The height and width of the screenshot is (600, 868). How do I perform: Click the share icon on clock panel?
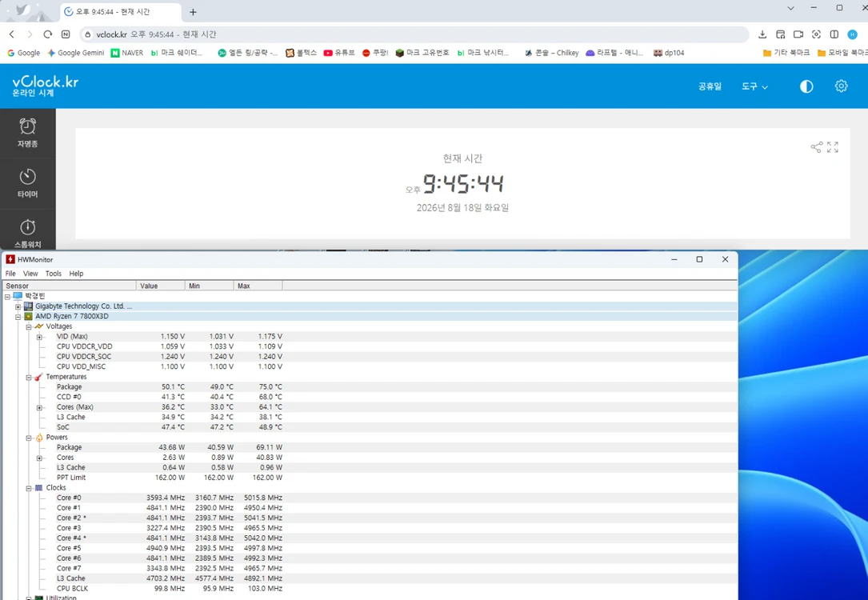pos(817,146)
